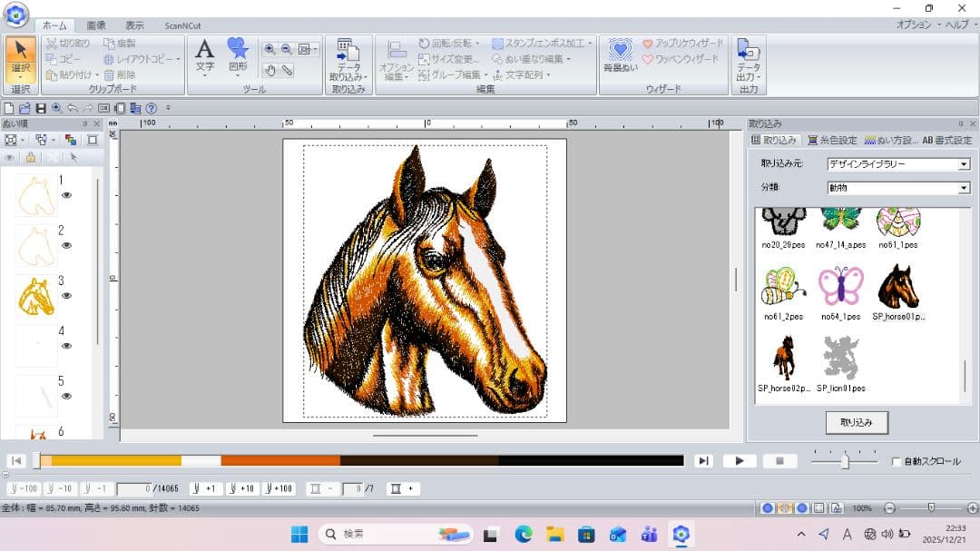Click the measure ruler tool icon
Image resolution: width=980 pixels, height=551 pixels.
(x=287, y=70)
